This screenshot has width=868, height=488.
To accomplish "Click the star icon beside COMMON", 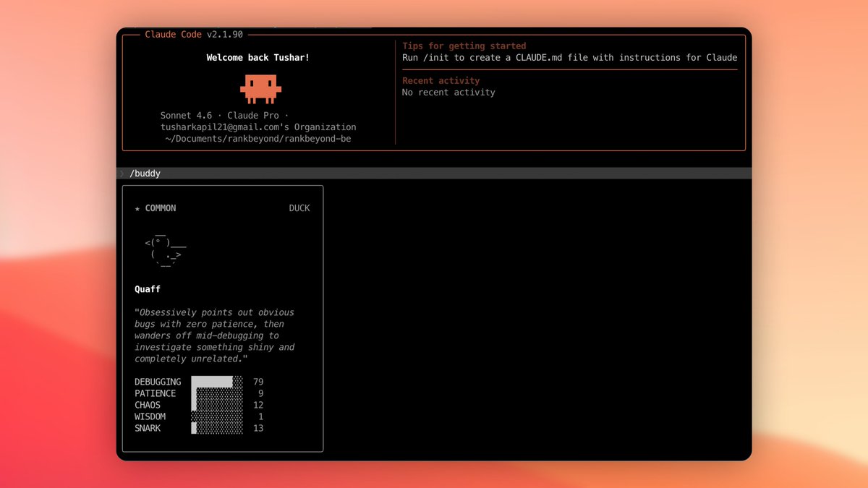I will click(x=137, y=208).
